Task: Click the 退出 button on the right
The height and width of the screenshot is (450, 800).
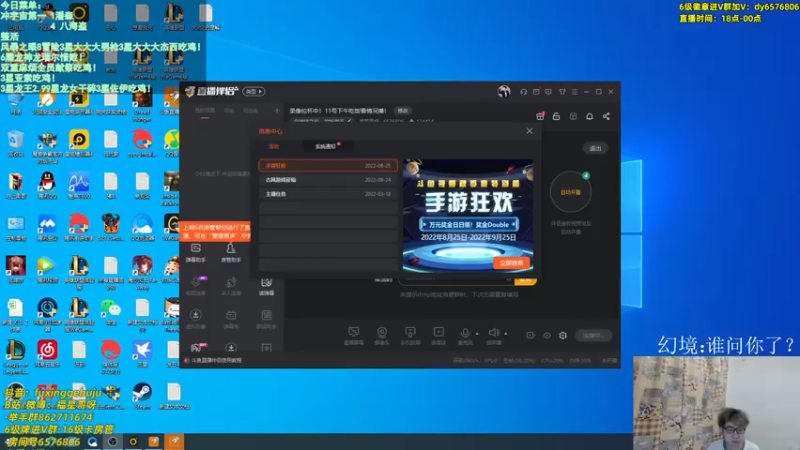Action: (595, 148)
